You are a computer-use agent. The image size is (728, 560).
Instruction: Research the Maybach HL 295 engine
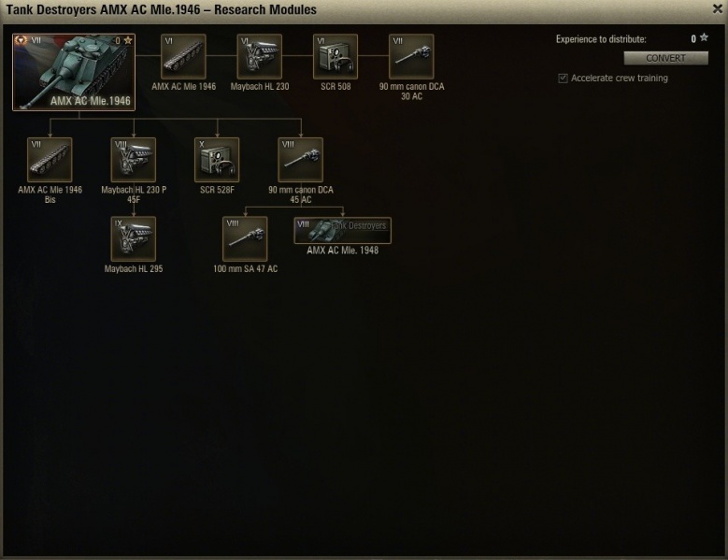[134, 239]
